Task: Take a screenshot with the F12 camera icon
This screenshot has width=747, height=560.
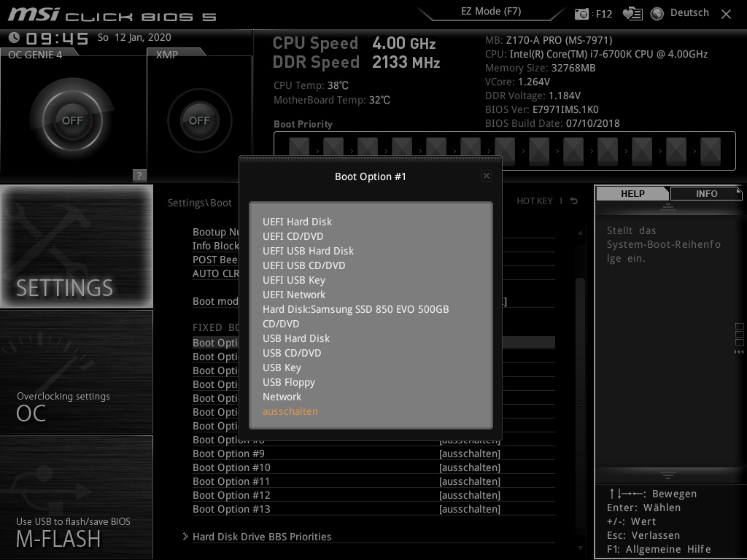Action: 581,14
